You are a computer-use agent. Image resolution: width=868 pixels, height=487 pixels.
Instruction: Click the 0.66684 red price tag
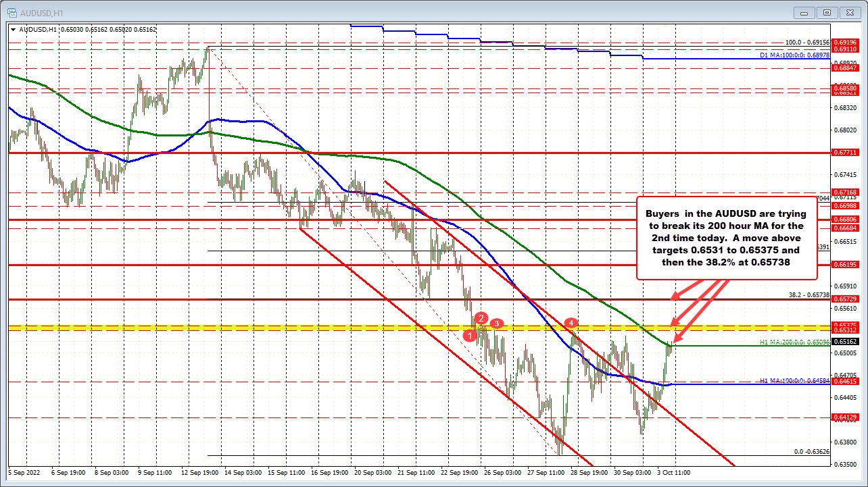point(846,228)
